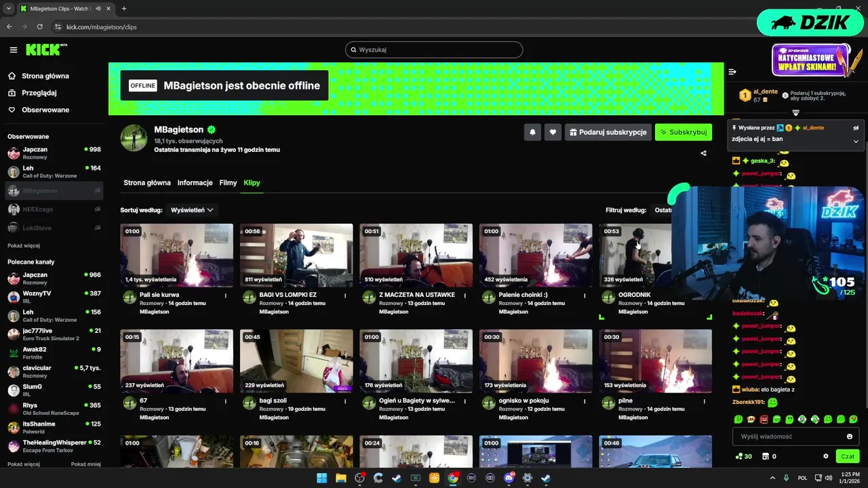Open options menu for clip BAGI VS LOMPKI EZ
This screenshot has width=868, height=488.
(x=345, y=296)
